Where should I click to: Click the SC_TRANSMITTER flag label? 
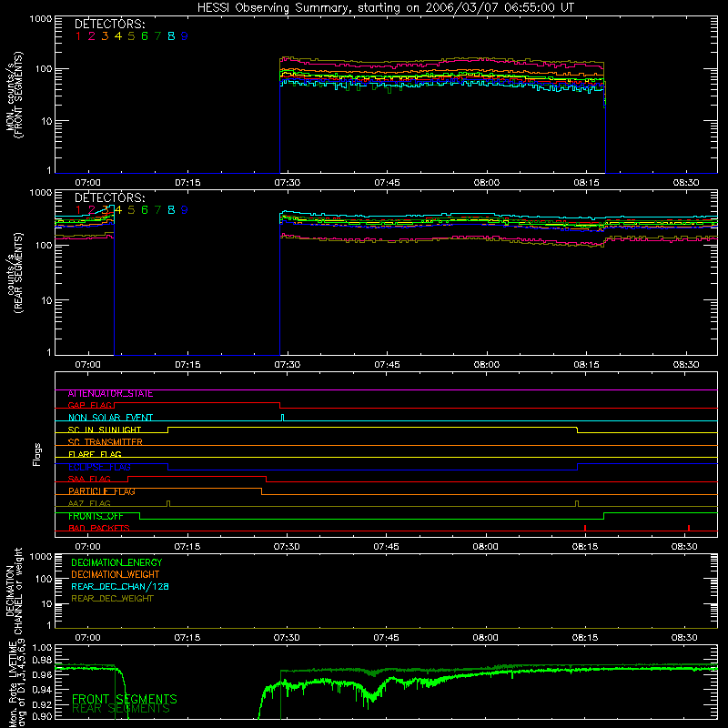tap(105, 441)
